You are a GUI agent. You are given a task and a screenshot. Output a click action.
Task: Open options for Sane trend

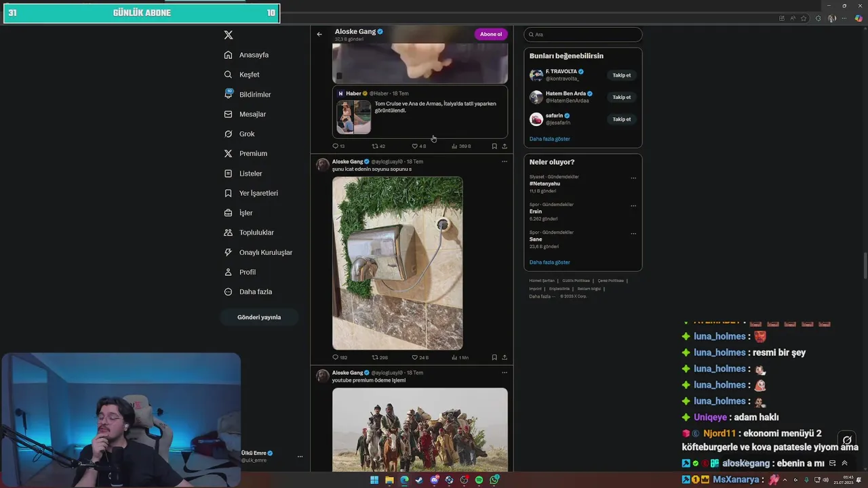(633, 234)
